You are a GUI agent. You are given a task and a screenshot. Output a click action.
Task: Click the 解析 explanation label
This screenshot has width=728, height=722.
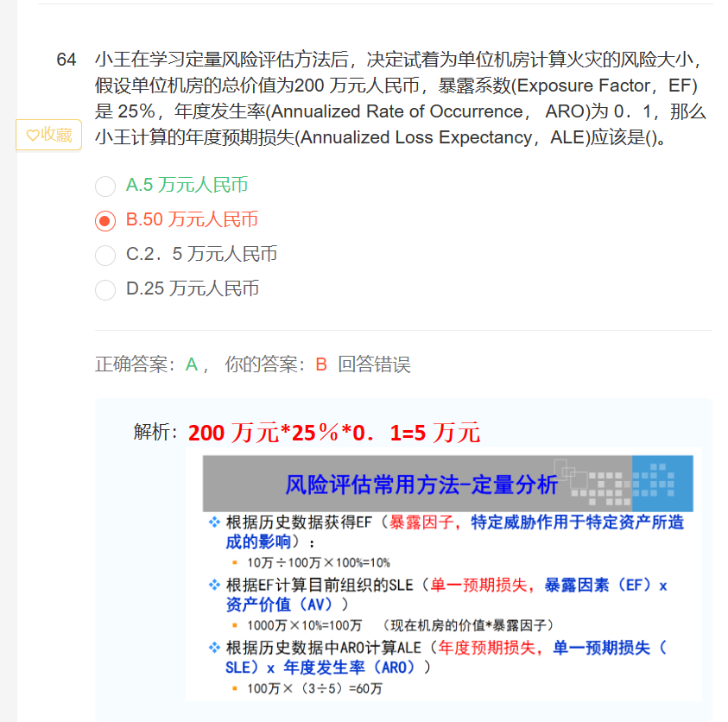click(155, 432)
